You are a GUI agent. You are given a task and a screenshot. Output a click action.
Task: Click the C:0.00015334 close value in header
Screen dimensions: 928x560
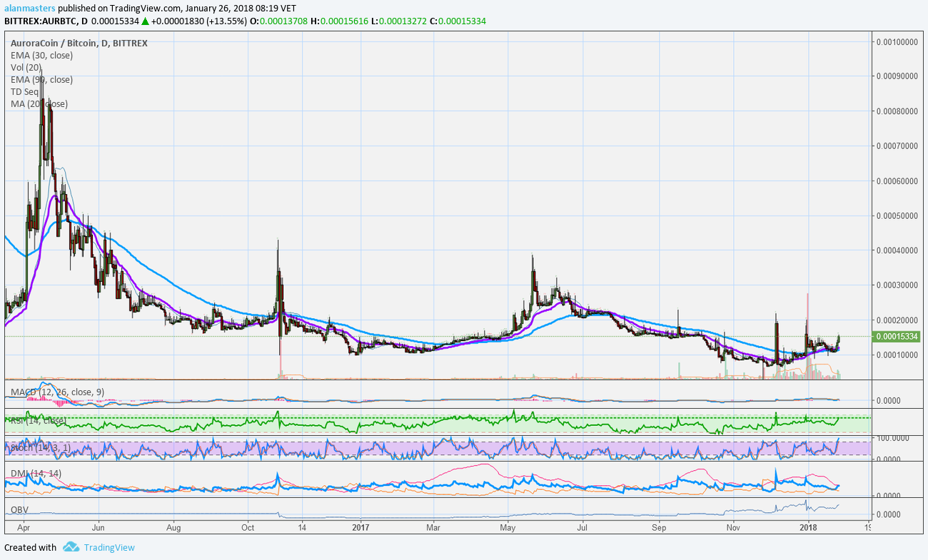458,21
